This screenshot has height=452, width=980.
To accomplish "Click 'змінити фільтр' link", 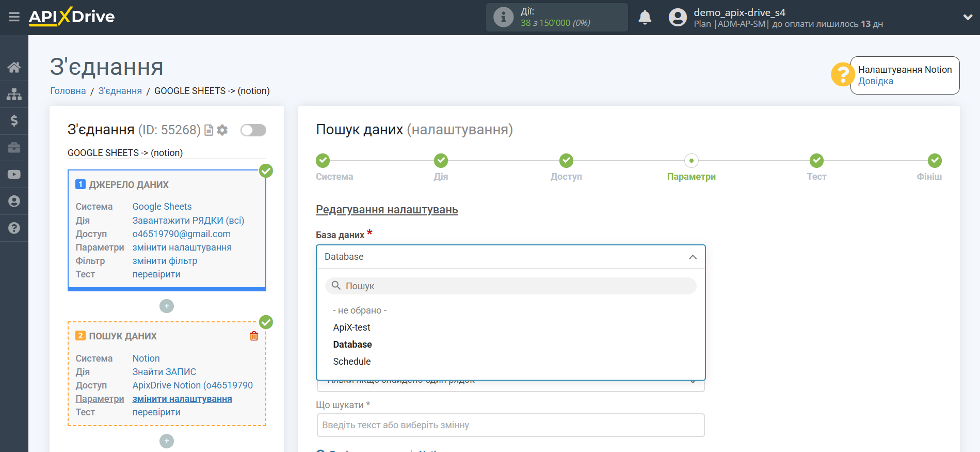I will tap(165, 261).
